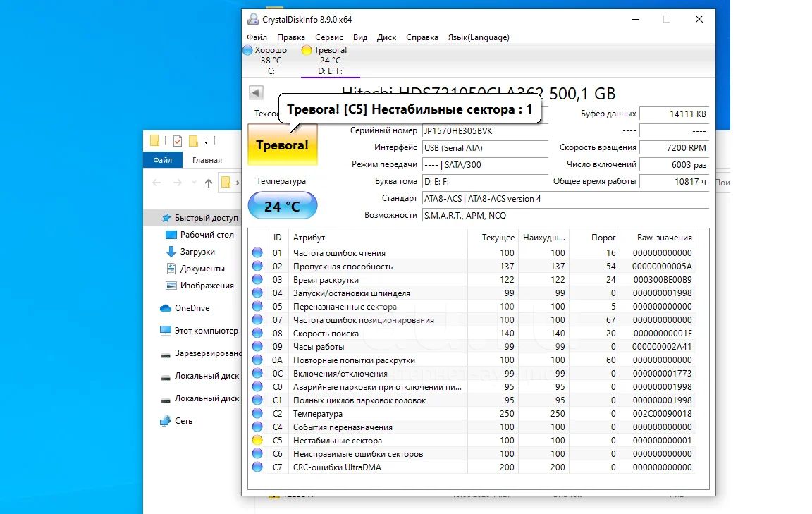Click the status circle for attribute 0A
The width and height of the screenshot is (812, 514).
click(x=257, y=360)
